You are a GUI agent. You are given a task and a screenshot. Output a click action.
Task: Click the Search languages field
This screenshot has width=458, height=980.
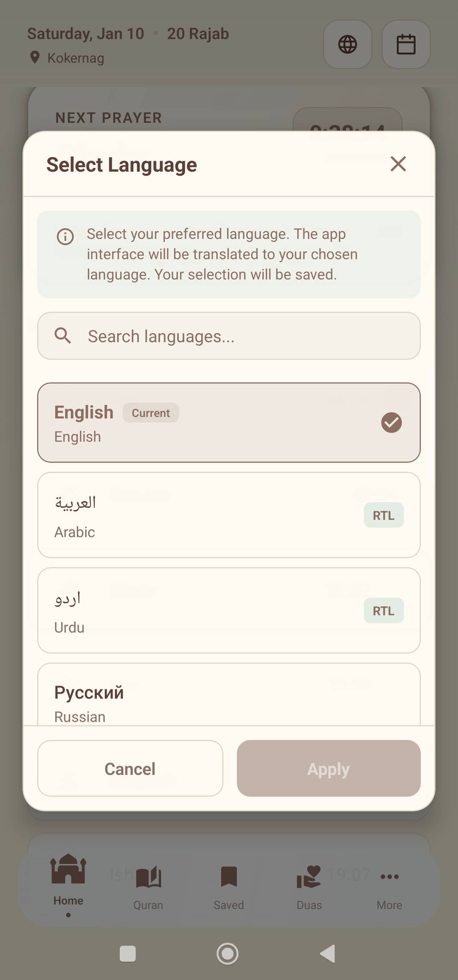(x=229, y=335)
